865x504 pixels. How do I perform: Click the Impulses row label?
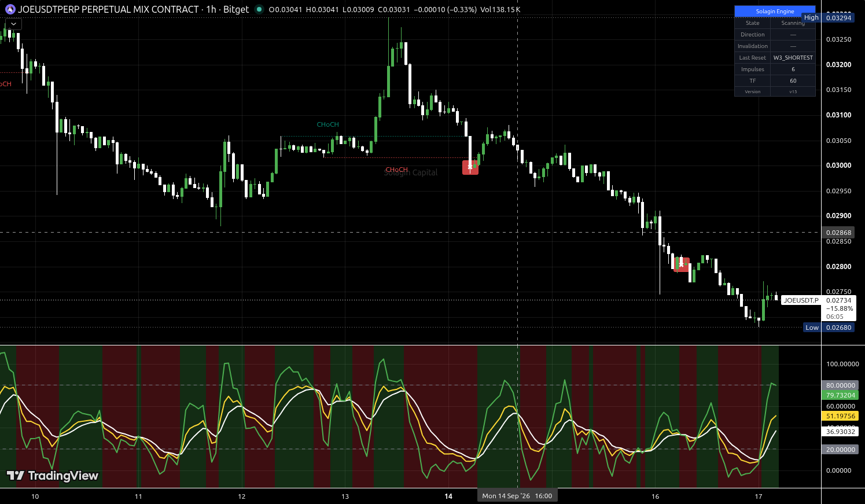click(753, 69)
